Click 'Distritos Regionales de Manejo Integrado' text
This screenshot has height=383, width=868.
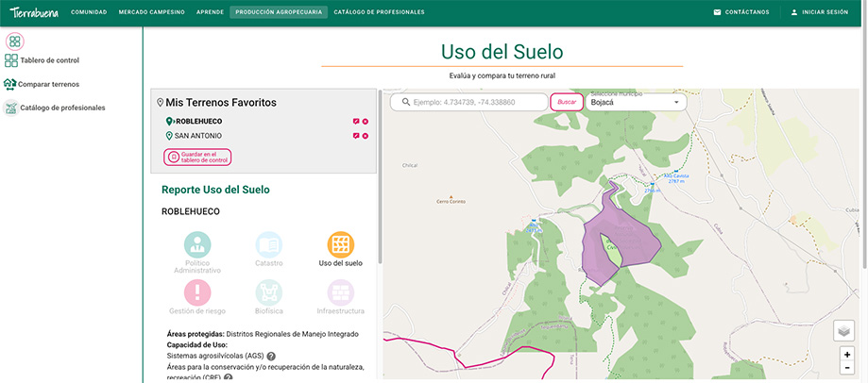(x=292, y=334)
